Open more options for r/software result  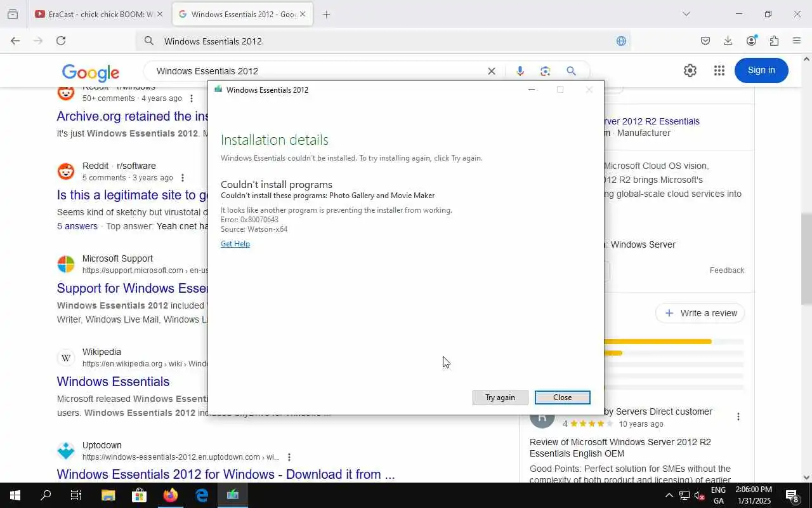[183, 178]
